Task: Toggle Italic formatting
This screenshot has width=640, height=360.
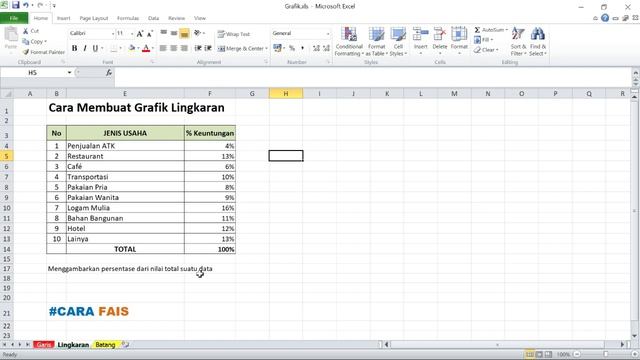Action: 84,49
